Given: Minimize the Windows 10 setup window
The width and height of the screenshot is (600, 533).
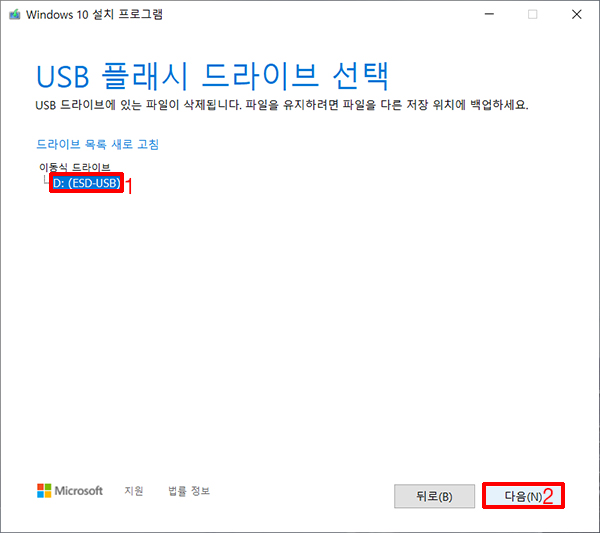Looking at the screenshot, I should click(x=489, y=14).
